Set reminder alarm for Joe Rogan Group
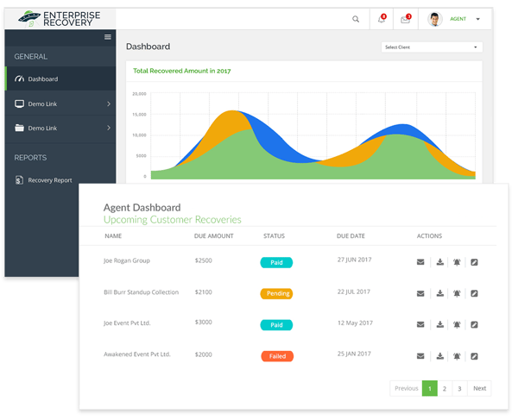The height and width of the screenshot is (420, 518). pyautogui.click(x=457, y=262)
